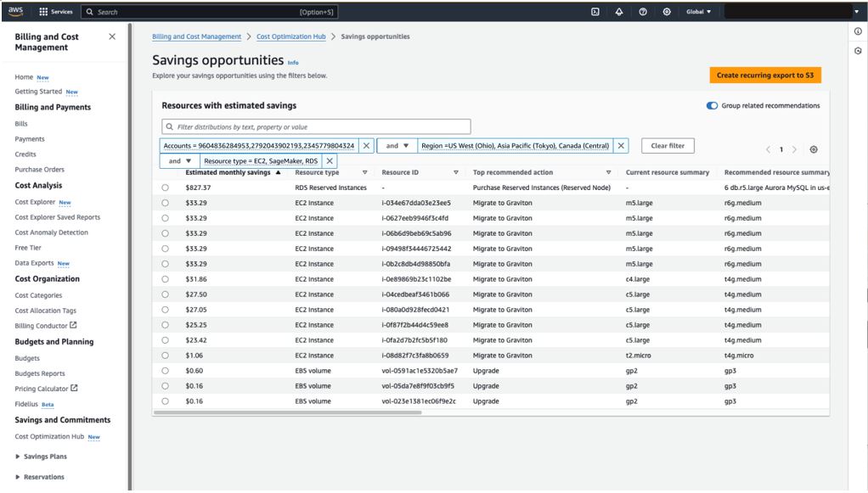Screen dimensions: 868x493
Task: Open the CloudShell icon in top bar
Action: [x=595, y=12]
